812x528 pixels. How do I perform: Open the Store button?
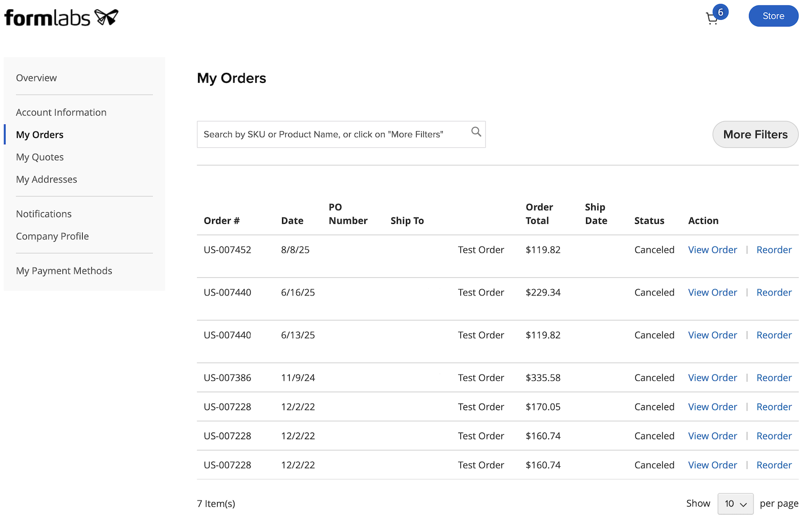pos(773,16)
